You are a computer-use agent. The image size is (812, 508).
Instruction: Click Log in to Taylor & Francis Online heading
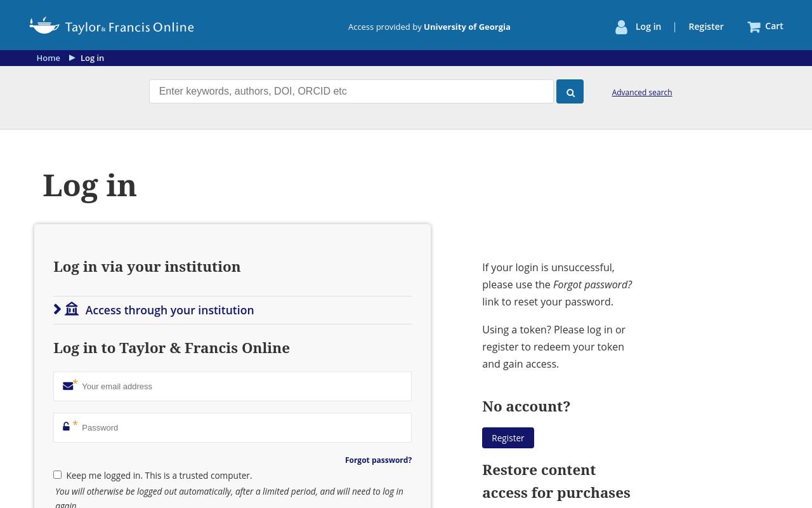171,347
